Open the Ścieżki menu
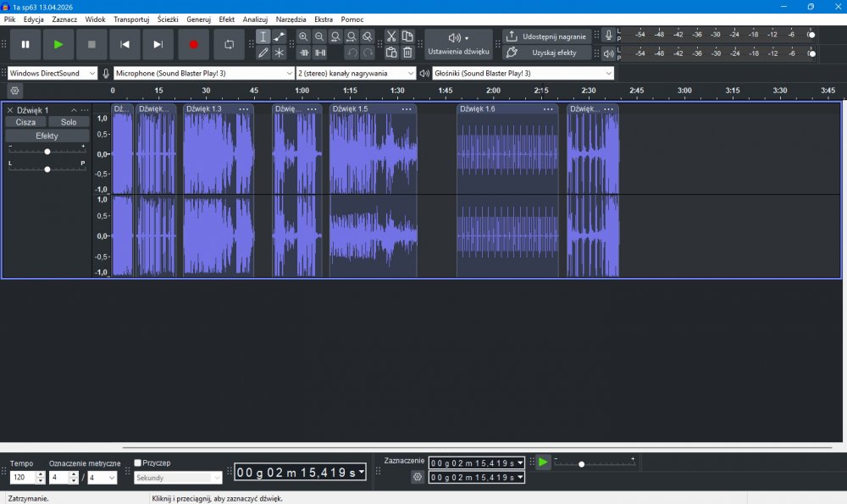 click(x=168, y=19)
